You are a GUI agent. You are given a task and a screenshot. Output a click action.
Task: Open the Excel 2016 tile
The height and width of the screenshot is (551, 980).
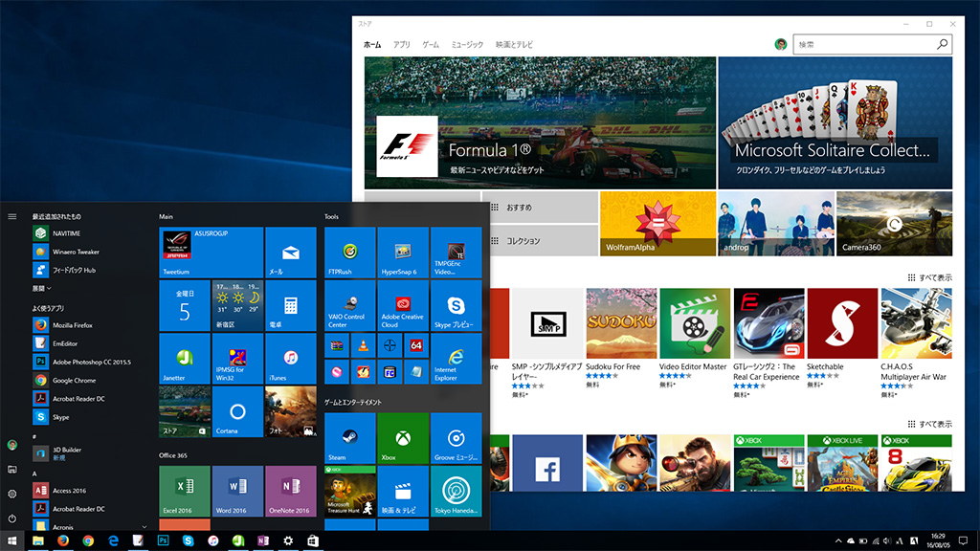(x=185, y=490)
